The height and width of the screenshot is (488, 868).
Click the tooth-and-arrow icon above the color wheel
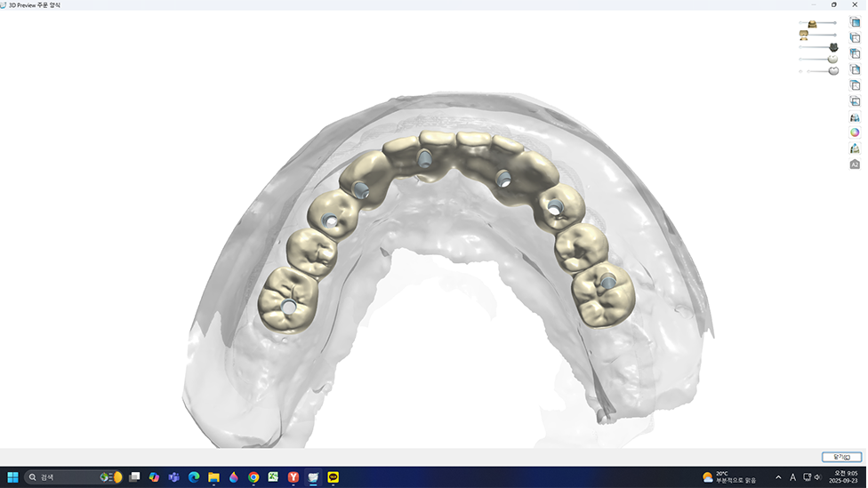tap(856, 116)
